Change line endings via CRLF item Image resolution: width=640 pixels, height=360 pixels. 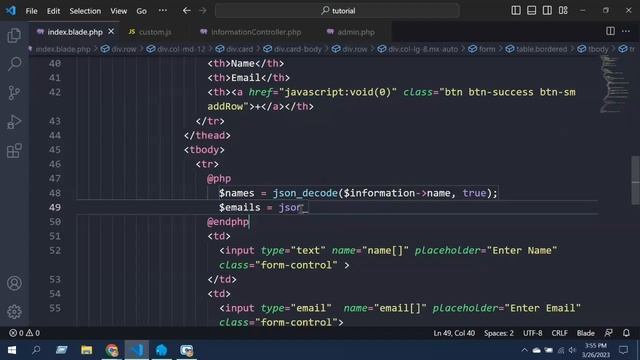coord(559,333)
